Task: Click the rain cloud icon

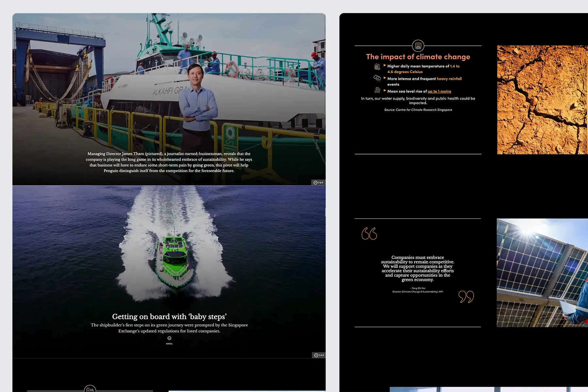Action: pos(377,78)
